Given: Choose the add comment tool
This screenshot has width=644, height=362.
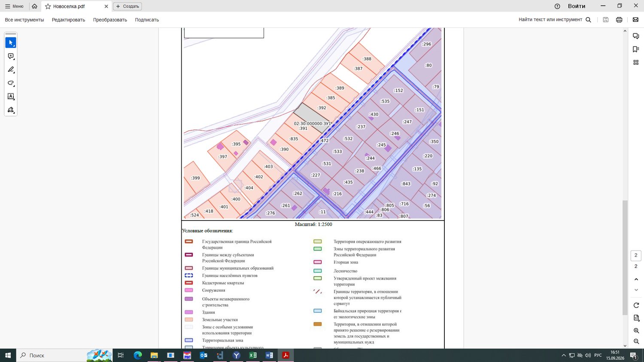Looking at the screenshot, I should 11,56.
